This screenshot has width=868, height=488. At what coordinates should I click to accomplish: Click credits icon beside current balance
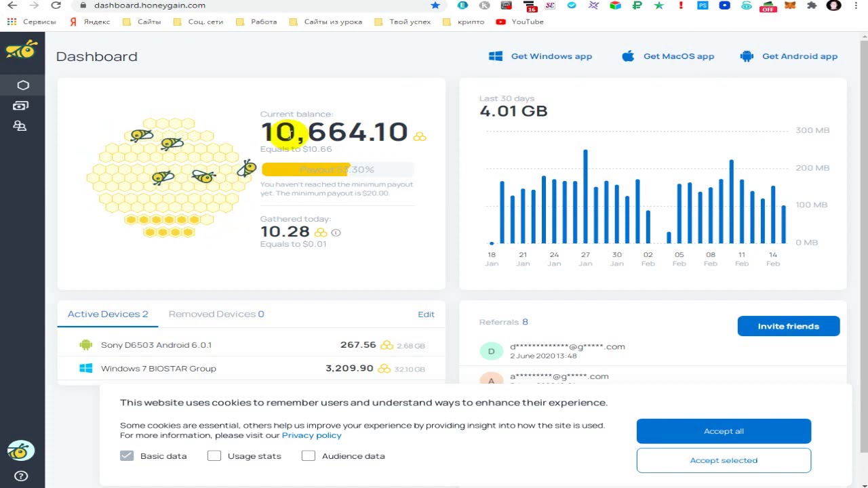pos(420,136)
